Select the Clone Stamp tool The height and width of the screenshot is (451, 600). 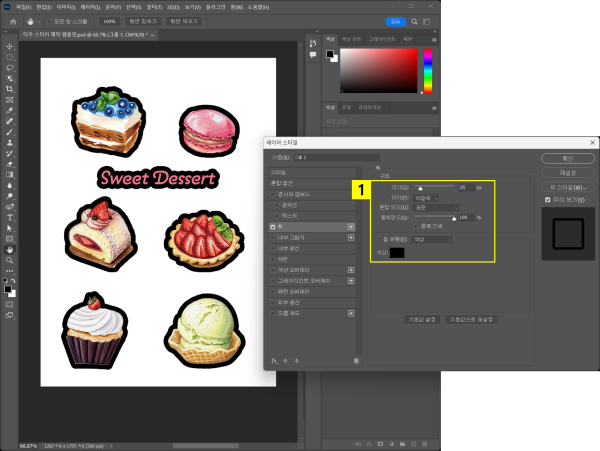pos(10,143)
